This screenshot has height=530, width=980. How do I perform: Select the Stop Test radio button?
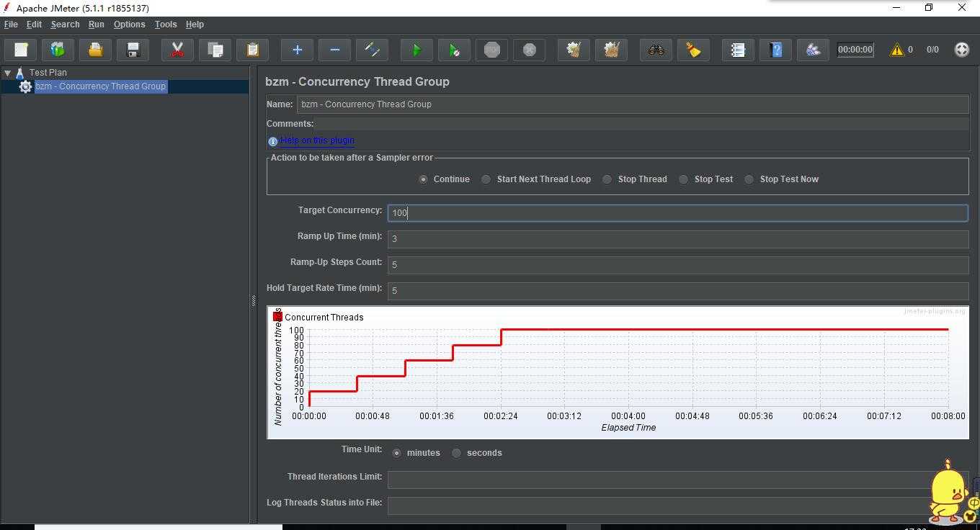click(684, 179)
